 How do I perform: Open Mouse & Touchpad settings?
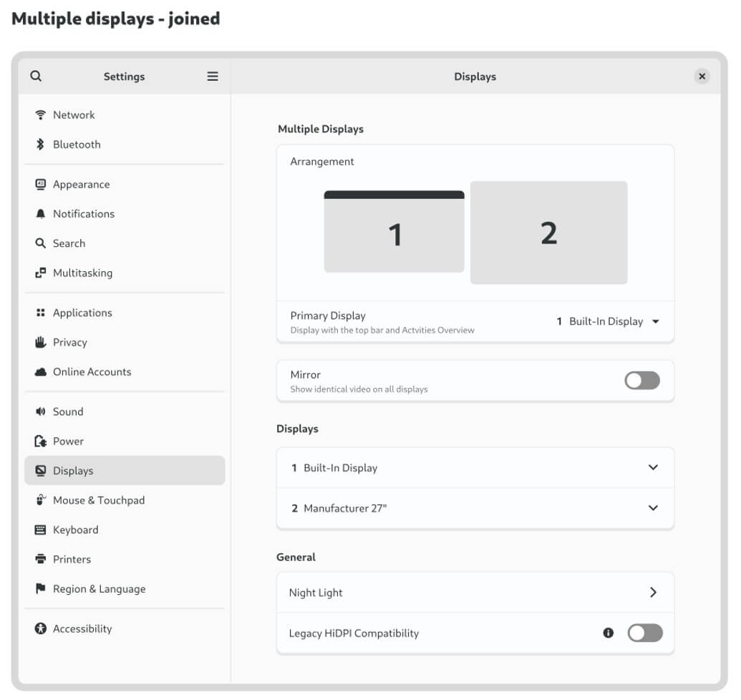[x=98, y=500]
